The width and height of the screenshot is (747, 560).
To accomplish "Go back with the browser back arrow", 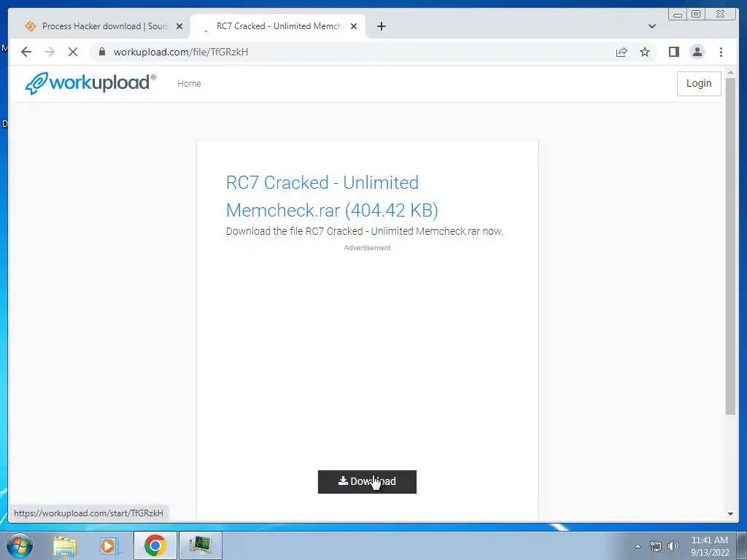I will (x=26, y=52).
